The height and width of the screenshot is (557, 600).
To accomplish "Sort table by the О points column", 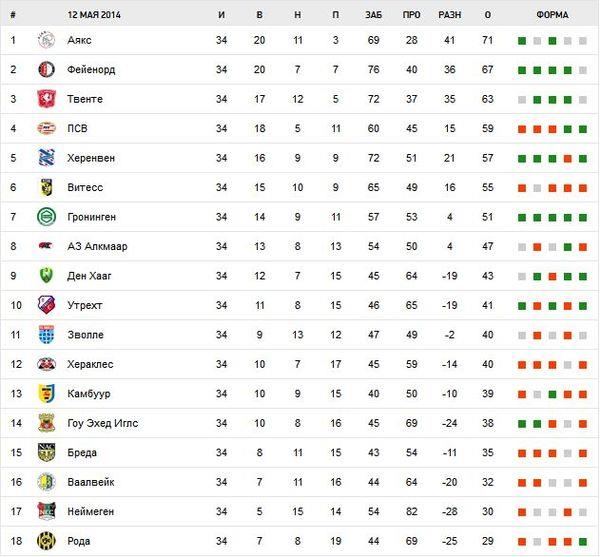I will 487,16.
